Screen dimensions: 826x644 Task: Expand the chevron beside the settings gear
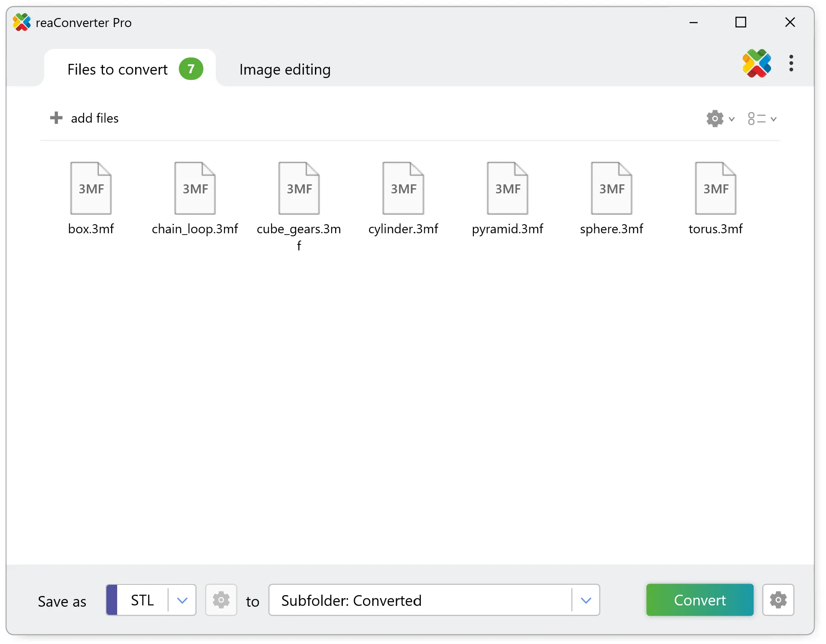731,118
